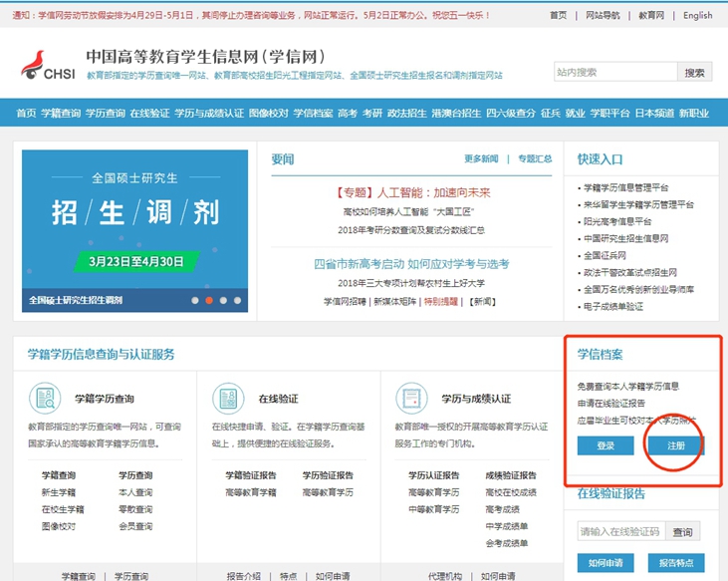Screen dimensions: 728x581
Task: Switch the site to English
Action: click(697, 16)
